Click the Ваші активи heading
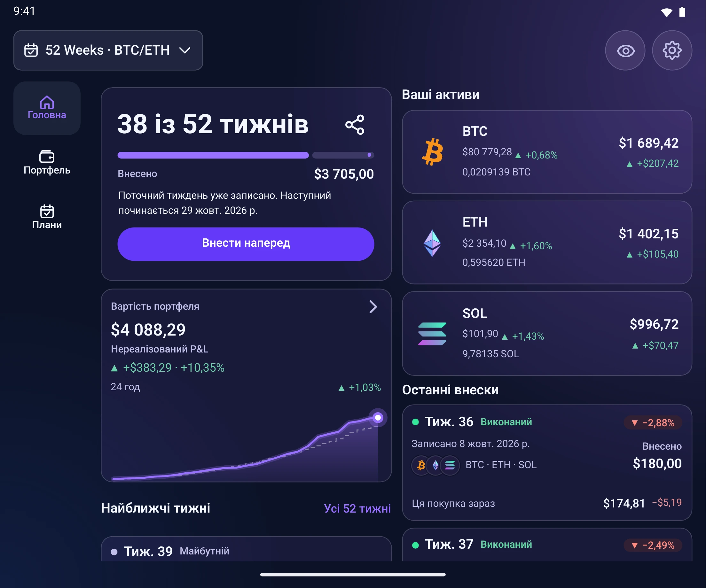This screenshot has height=588, width=706. click(x=441, y=95)
